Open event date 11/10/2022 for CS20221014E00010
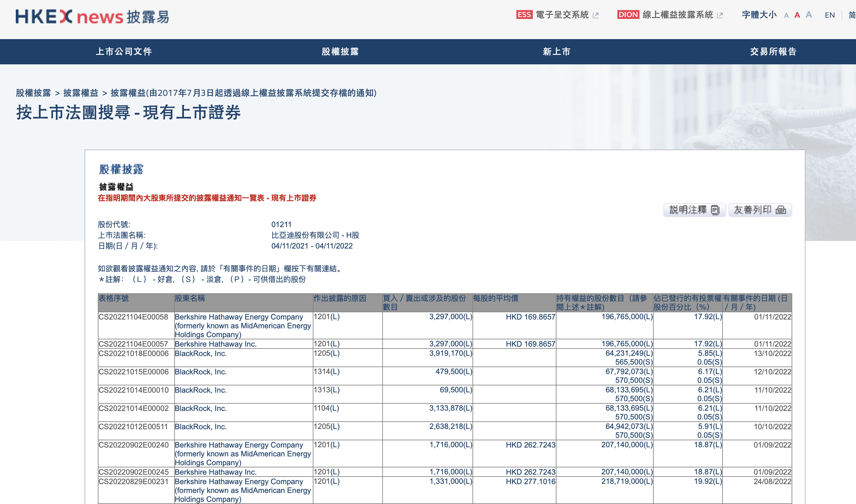The image size is (856, 504). [772, 390]
